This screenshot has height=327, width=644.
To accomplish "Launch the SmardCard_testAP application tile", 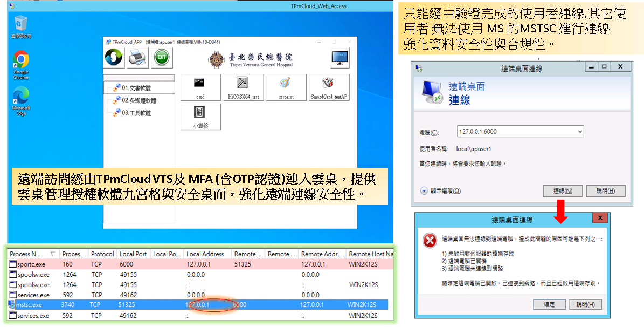I will coord(329,87).
